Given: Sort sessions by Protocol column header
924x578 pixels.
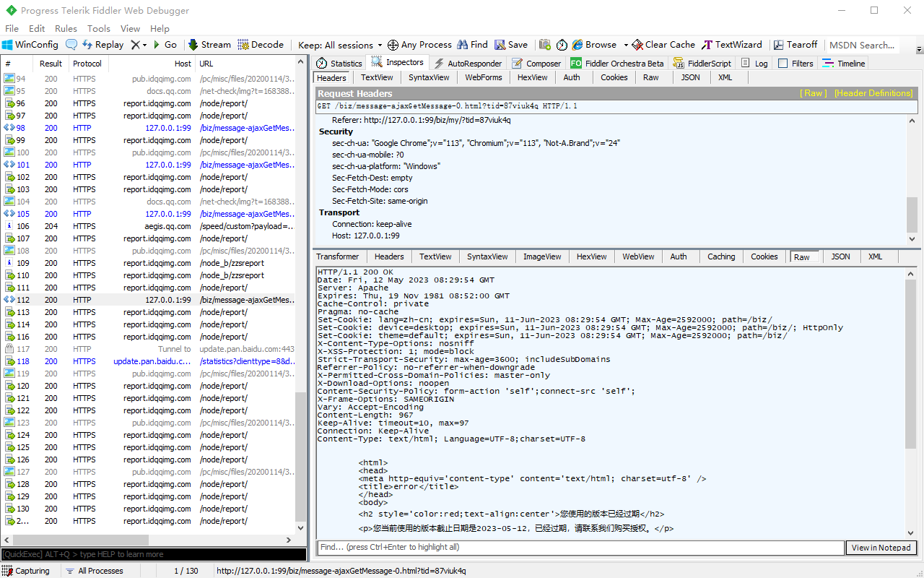Looking at the screenshot, I should (87, 64).
